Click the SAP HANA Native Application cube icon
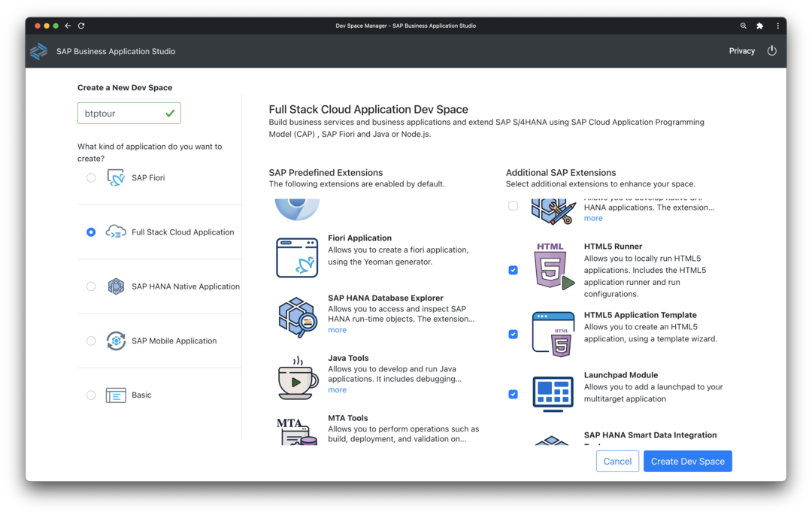The image size is (812, 515). [116, 286]
